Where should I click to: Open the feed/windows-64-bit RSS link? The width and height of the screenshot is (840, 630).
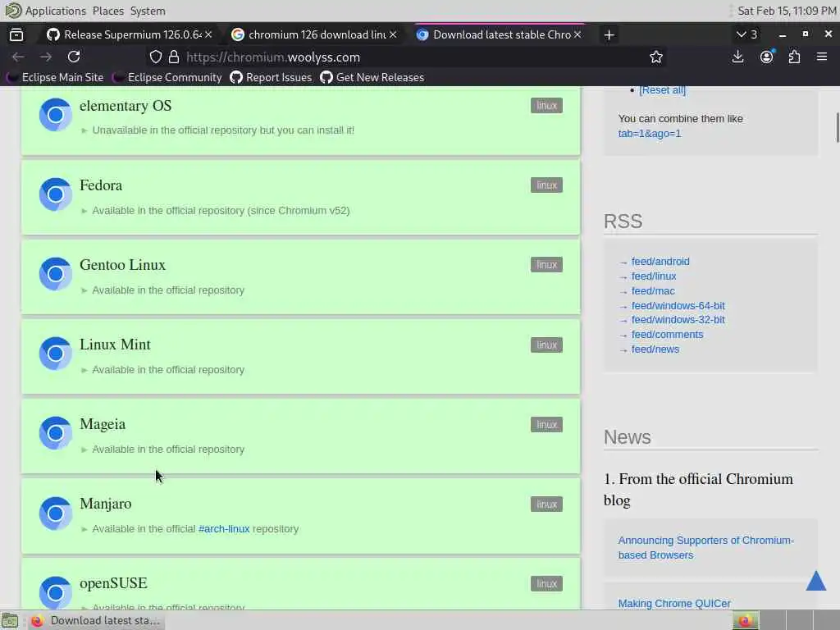click(x=678, y=305)
